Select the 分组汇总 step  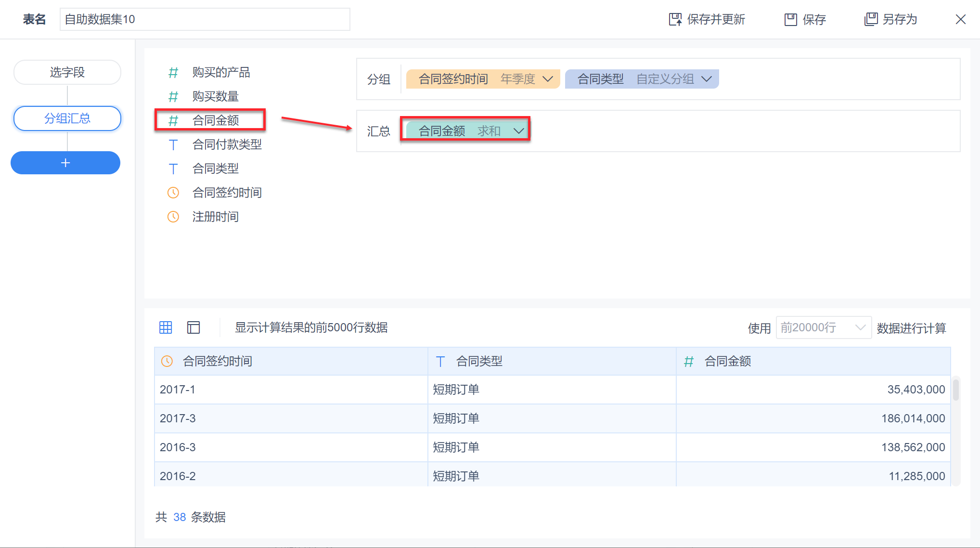point(67,118)
